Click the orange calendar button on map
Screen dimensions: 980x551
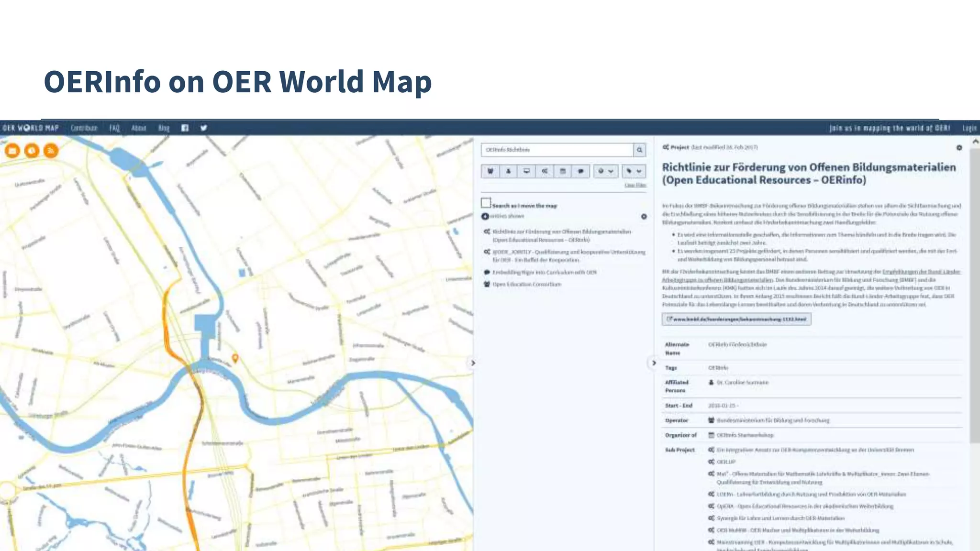tap(12, 151)
